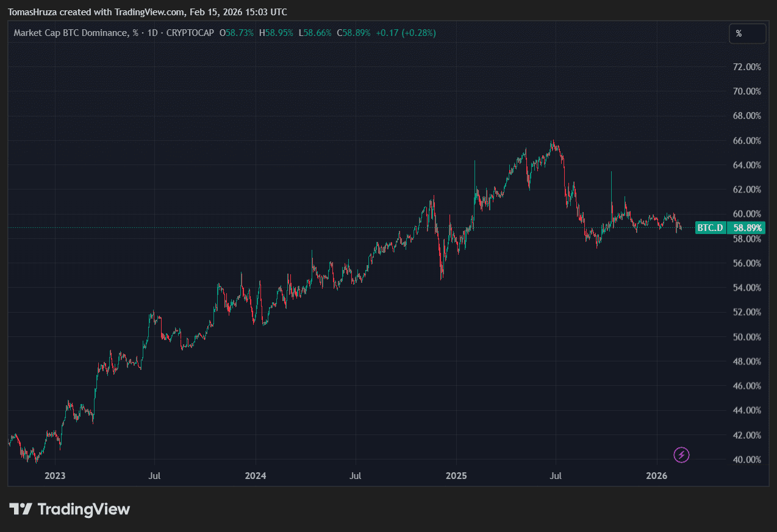Click the TradingView logo at bottom left
This screenshot has height=532, width=777.
tap(70, 509)
